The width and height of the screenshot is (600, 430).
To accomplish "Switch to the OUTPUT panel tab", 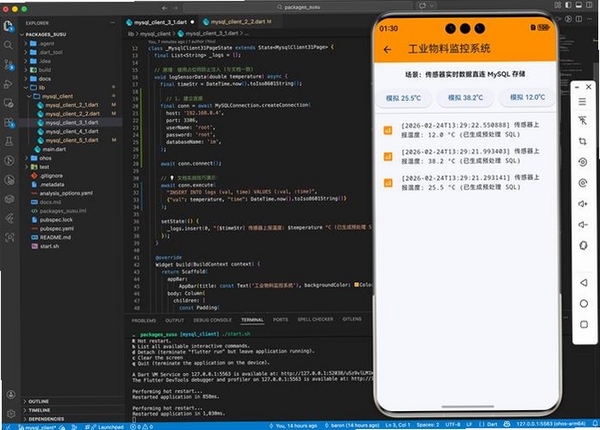I will tap(174, 320).
